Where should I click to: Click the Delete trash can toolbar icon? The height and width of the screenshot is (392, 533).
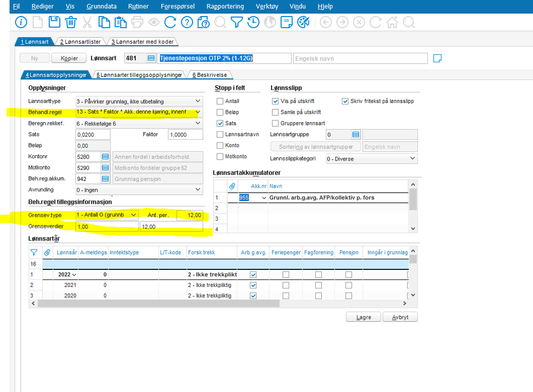click(x=71, y=22)
